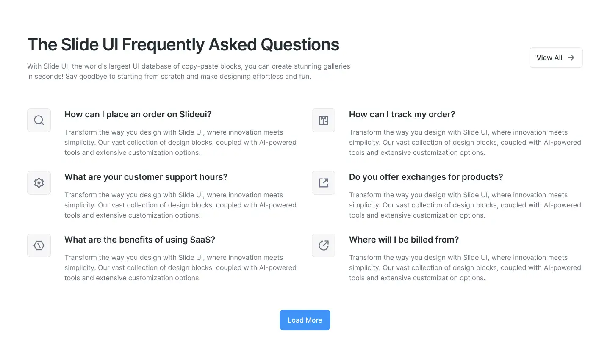Click the main Frequently Asked Questions heading
610x364 pixels.
point(183,44)
